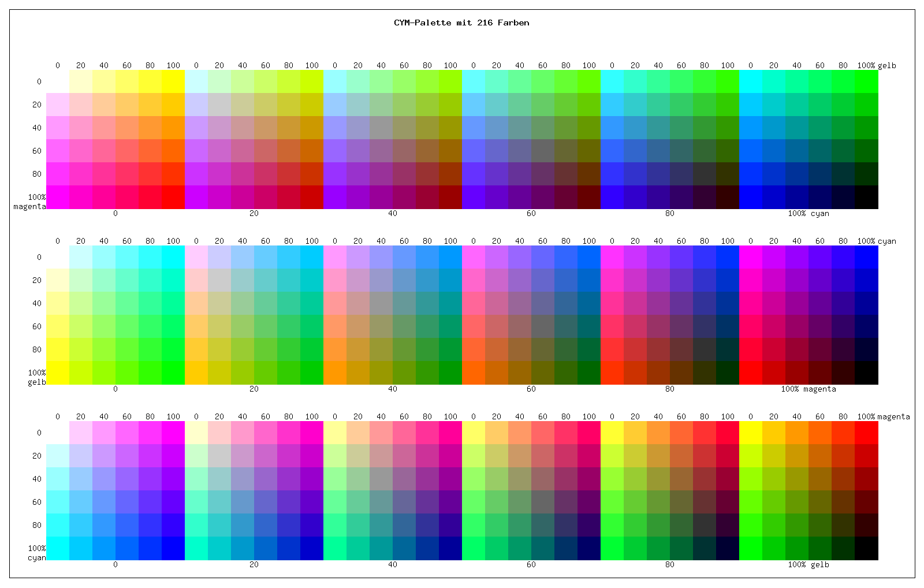Pick pure yellow swatch in top palette
The width and height of the screenshot is (924, 588).
[x=173, y=81]
